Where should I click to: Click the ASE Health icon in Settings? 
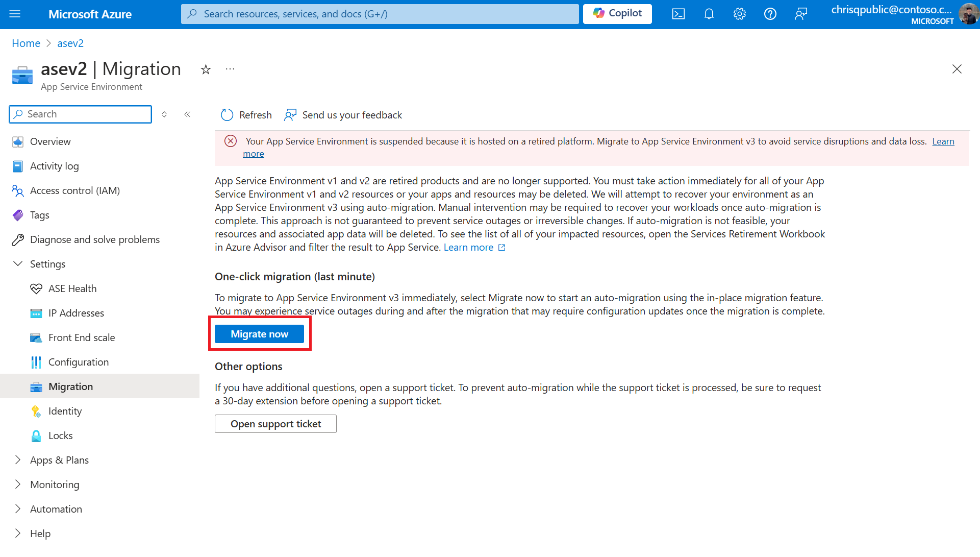(x=36, y=288)
